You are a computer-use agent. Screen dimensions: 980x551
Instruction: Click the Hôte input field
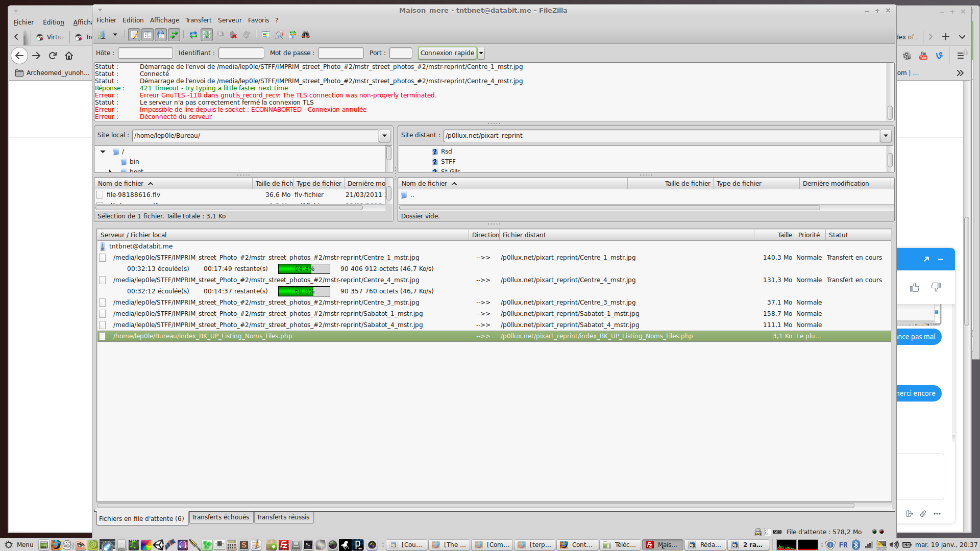pyautogui.click(x=145, y=53)
